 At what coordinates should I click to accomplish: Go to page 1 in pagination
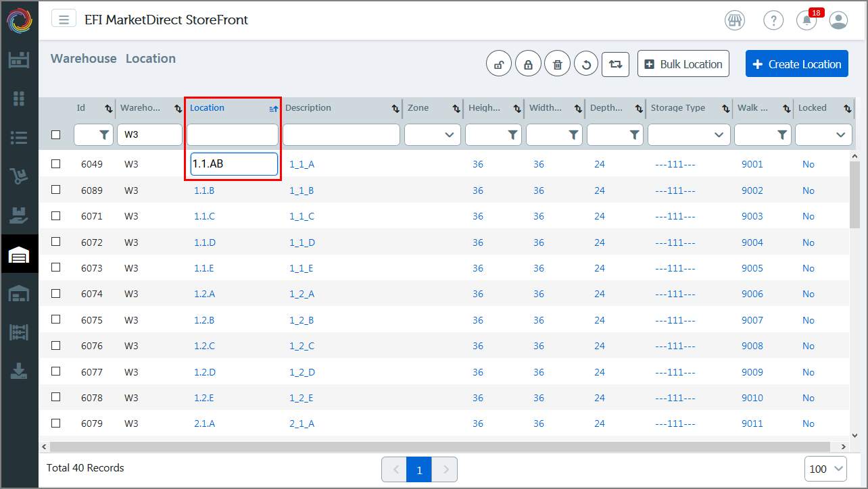(419, 469)
